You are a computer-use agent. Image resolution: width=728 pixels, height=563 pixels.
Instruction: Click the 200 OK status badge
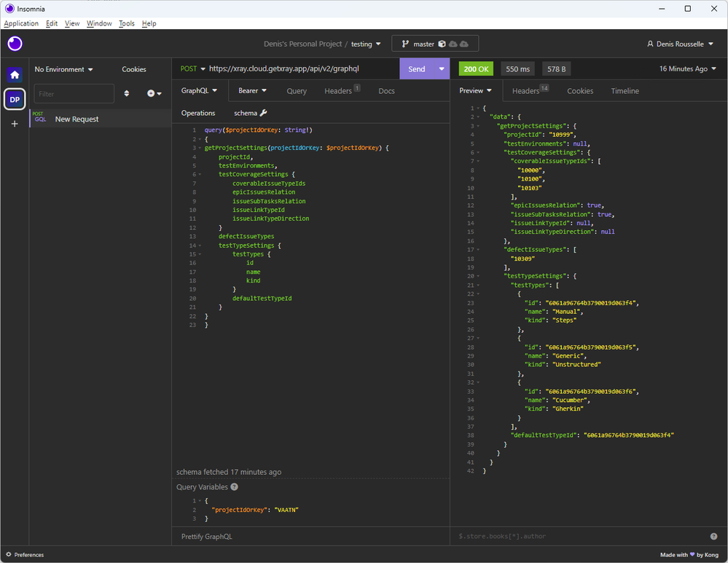click(x=476, y=68)
